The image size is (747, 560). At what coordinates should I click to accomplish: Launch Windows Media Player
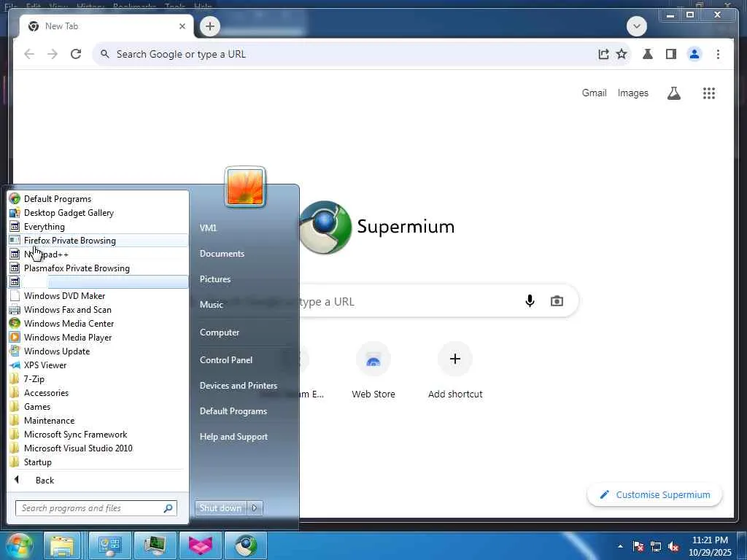coord(98,337)
